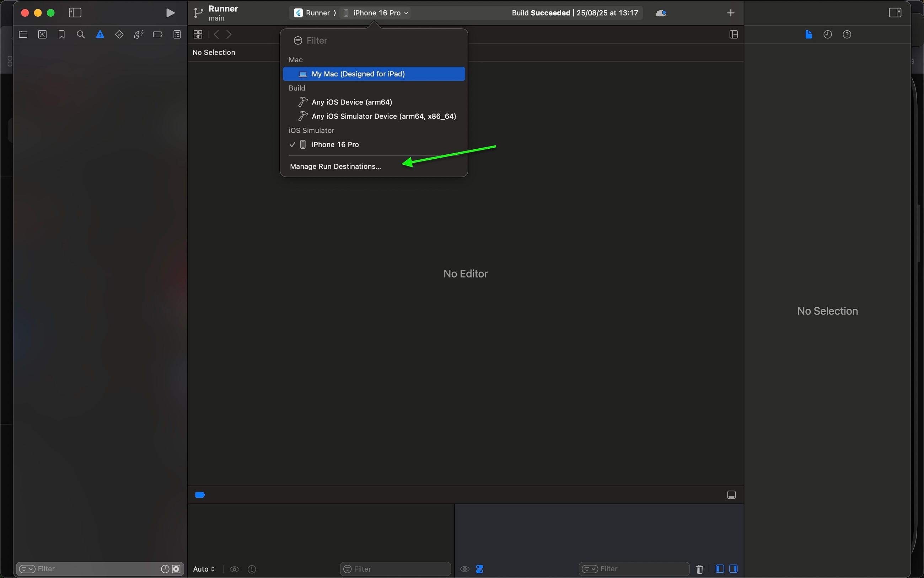The width and height of the screenshot is (924, 578).
Task: Select Any iOS Simulator Device (arm64, x86_64)
Action: (x=374, y=116)
